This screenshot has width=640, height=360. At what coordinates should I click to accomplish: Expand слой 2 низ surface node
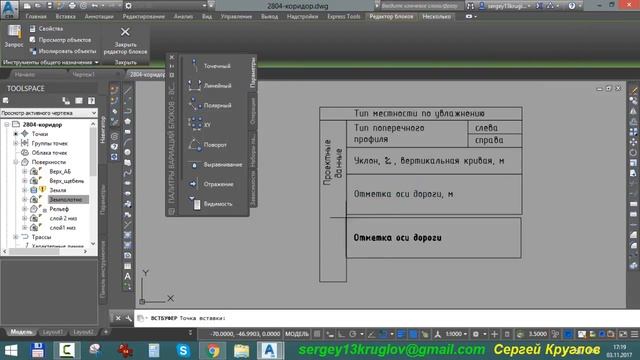24,218
